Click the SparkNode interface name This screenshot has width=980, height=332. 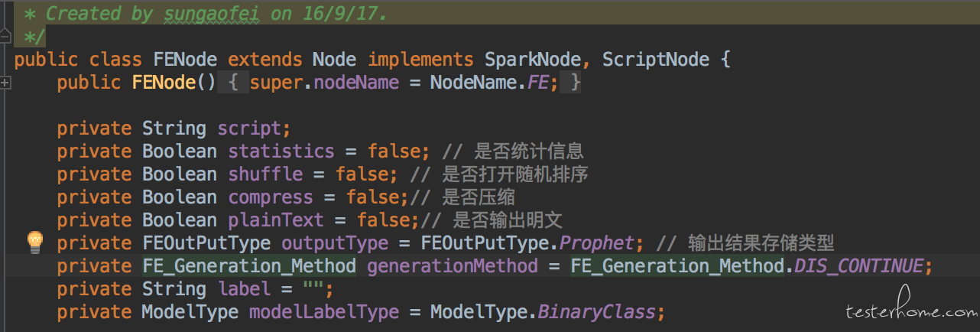[x=538, y=60]
